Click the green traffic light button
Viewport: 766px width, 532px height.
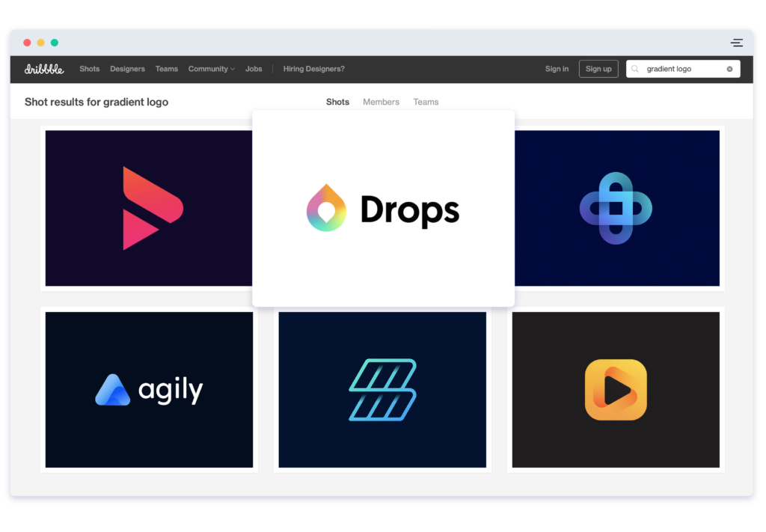coord(53,43)
